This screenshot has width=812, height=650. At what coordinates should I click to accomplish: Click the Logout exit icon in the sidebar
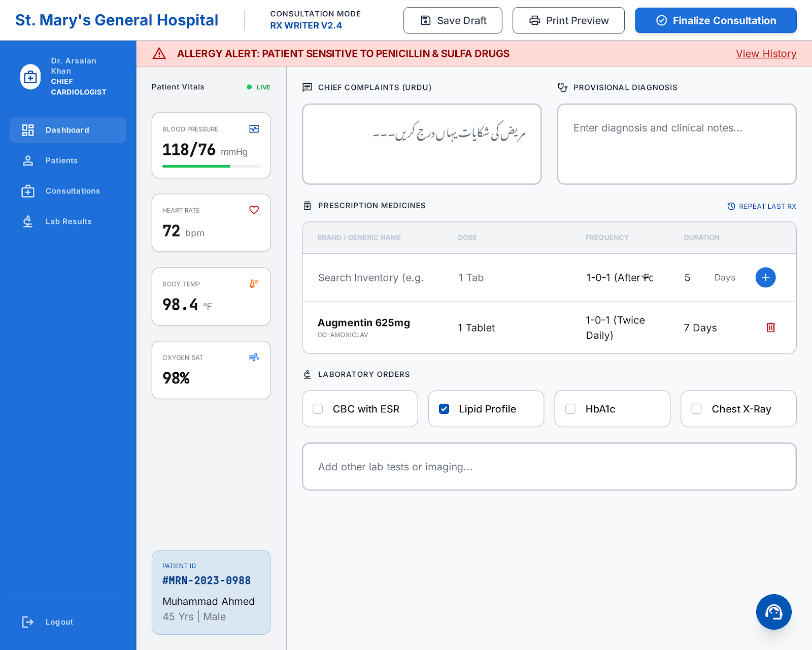(28, 622)
